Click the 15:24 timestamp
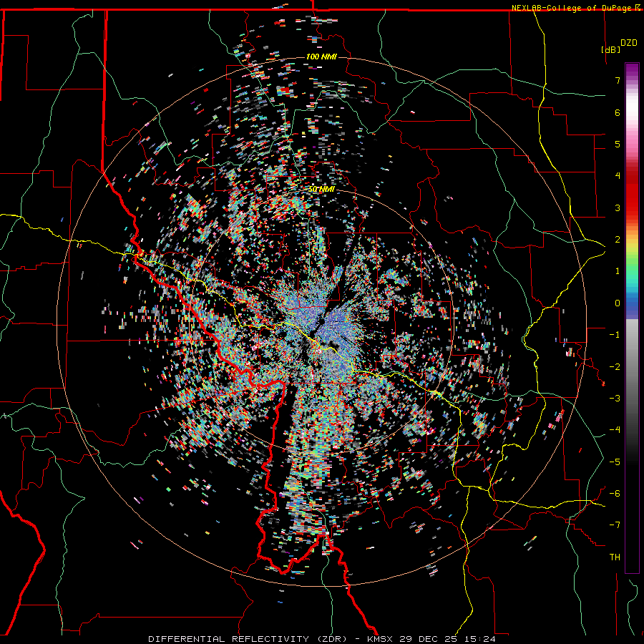 pyautogui.click(x=480, y=639)
